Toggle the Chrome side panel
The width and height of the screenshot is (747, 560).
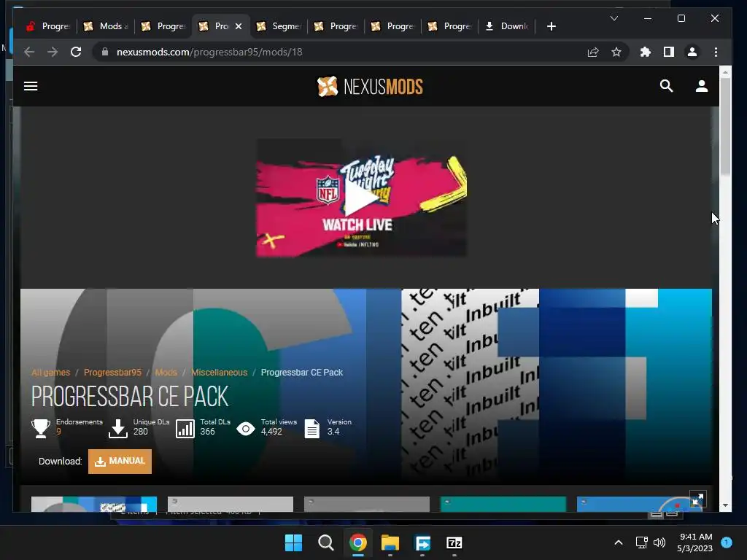pyautogui.click(x=668, y=52)
